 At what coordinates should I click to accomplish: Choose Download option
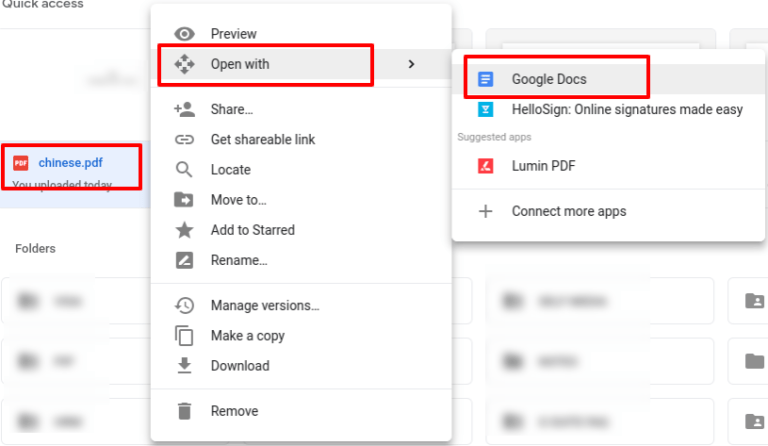click(x=301, y=366)
